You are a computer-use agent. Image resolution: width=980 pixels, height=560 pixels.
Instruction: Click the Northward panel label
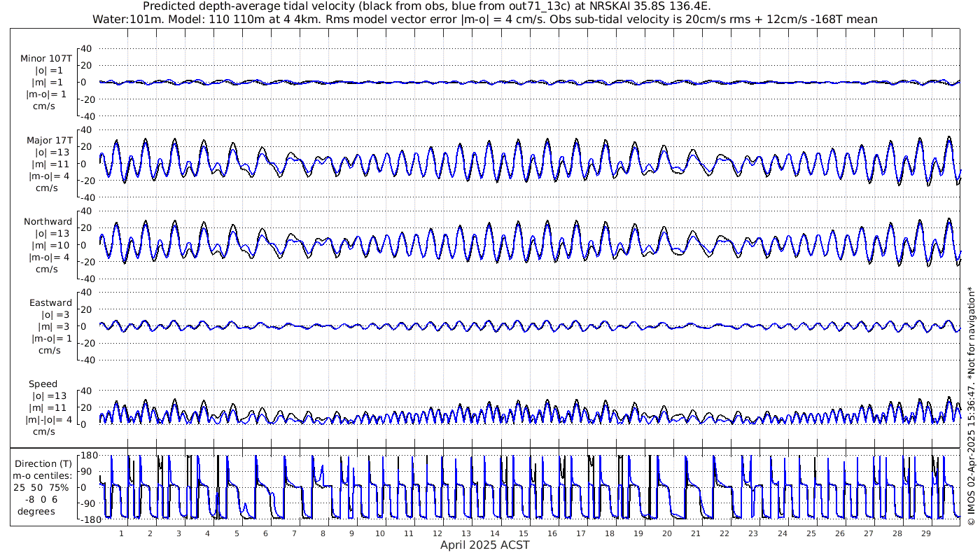point(48,222)
